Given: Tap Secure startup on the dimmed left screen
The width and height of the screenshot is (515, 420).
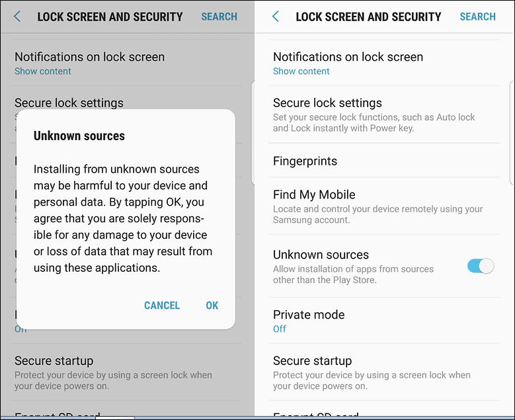Looking at the screenshot, I should click(x=54, y=361).
